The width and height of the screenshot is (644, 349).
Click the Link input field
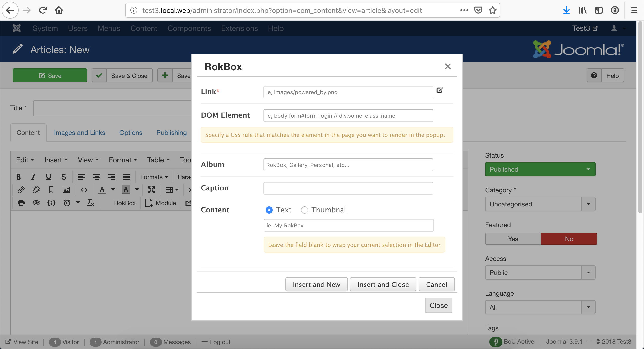click(x=348, y=92)
